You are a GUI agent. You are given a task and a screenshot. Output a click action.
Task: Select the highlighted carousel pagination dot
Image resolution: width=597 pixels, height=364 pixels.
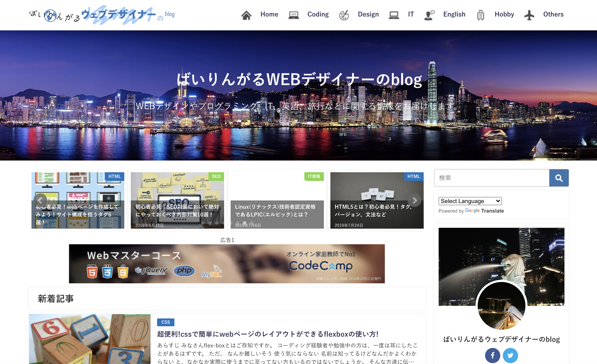pos(244,223)
